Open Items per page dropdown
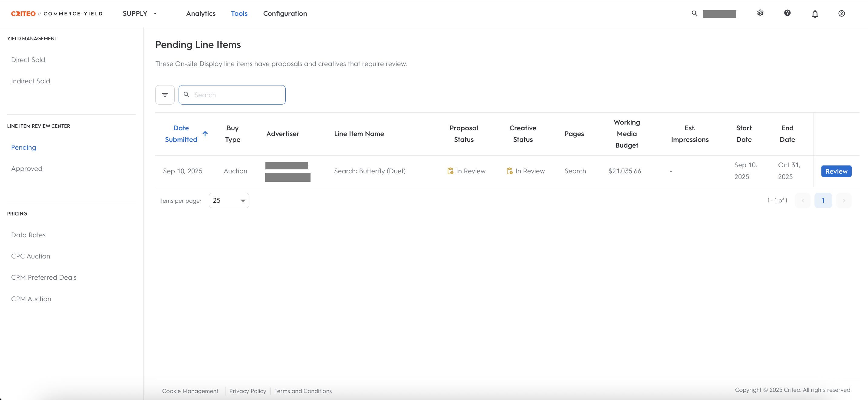Viewport: 868px width, 400px height. coord(229,200)
